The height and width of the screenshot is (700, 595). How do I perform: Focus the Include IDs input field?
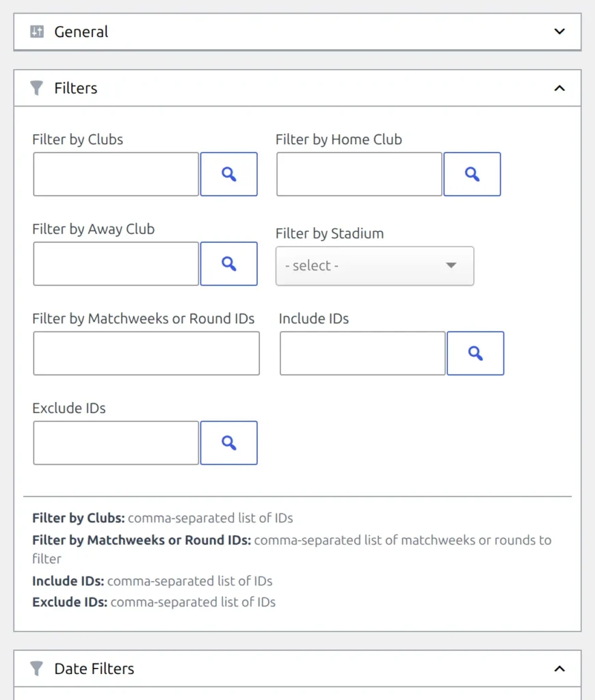coord(362,353)
